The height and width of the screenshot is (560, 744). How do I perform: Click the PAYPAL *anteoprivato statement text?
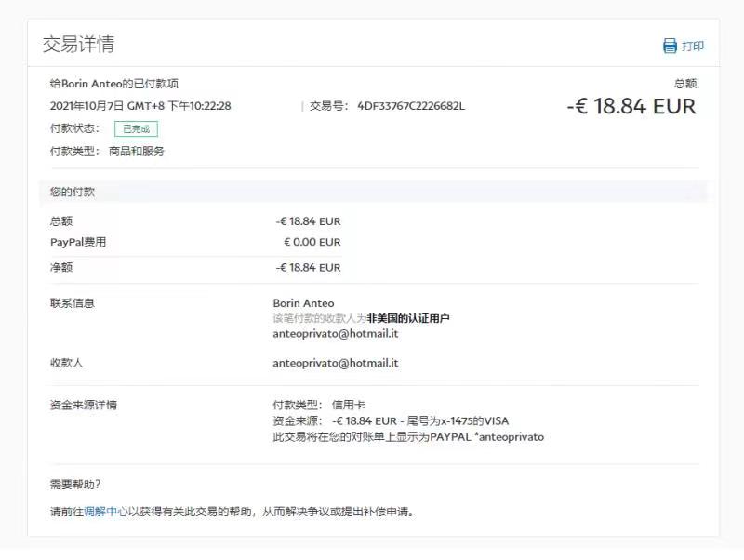click(486, 436)
